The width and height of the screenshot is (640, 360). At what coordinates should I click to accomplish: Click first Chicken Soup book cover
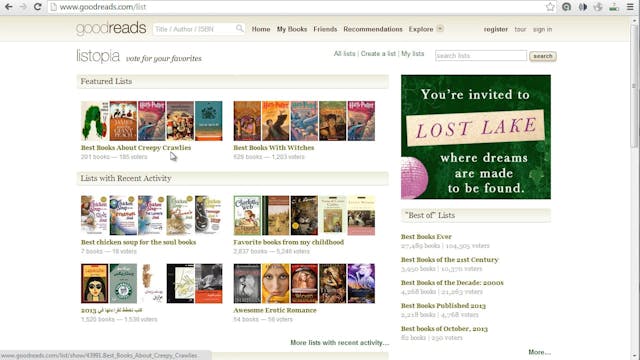95,215
